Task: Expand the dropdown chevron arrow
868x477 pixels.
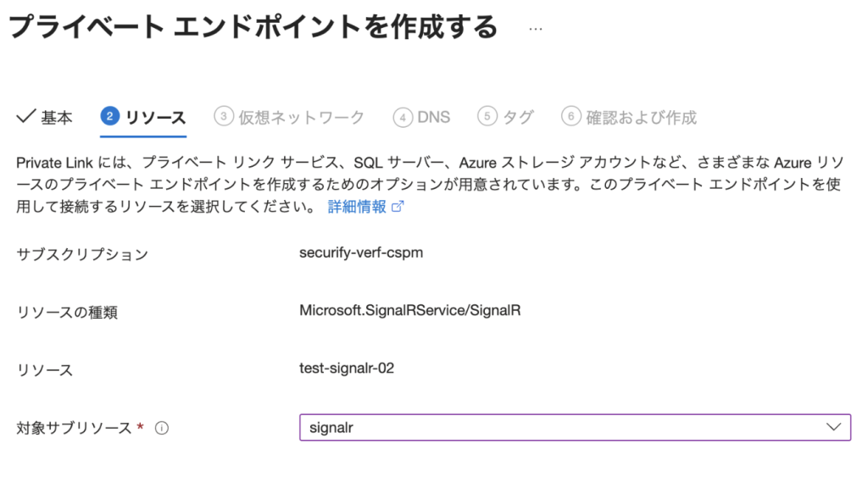Action: (x=832, y=427)
